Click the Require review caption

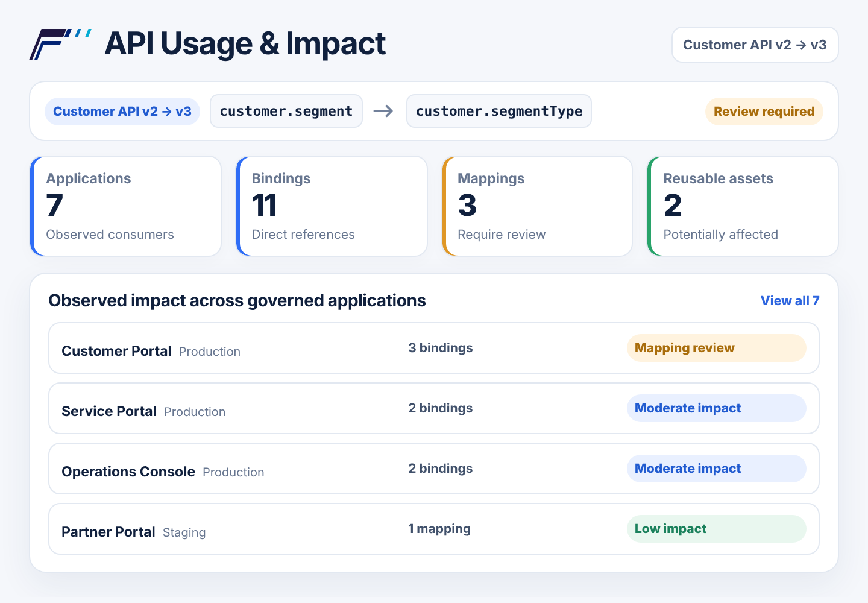(x=502, y=235)
